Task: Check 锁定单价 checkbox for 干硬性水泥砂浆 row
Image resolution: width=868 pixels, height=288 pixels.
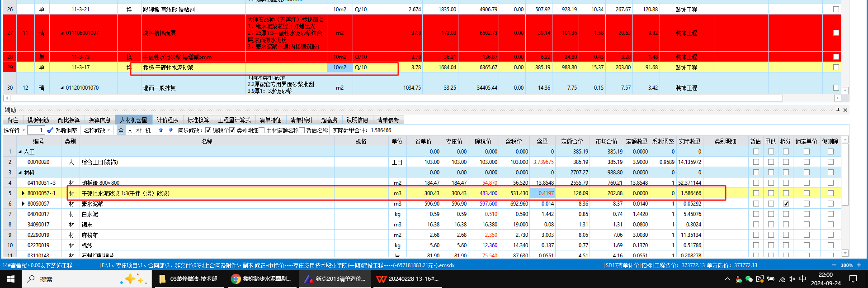Action: (x=807, y=193)
